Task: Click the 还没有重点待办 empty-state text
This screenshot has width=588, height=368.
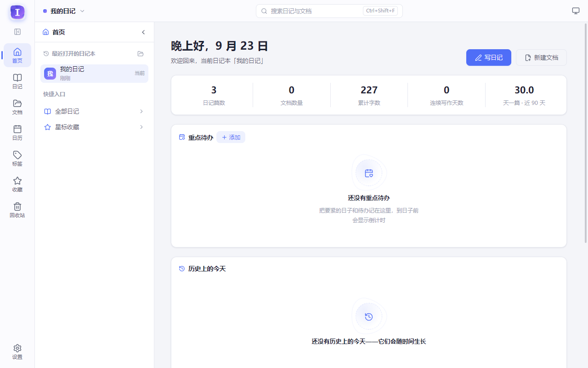Action: 369,198
